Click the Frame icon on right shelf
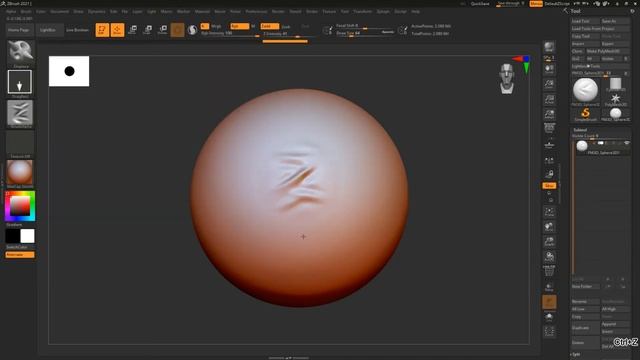This screenshot has height=360, width=640. (x=549, y=212)
